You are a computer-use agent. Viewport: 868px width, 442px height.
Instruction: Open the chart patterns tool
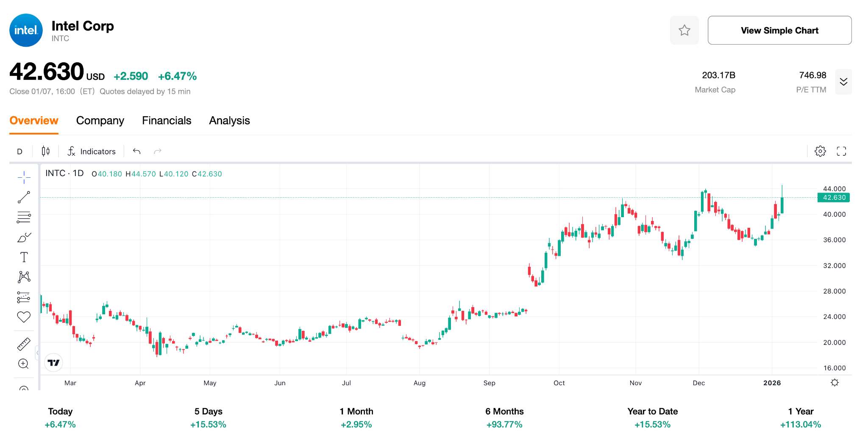pyautogui.click(x=24, y=277)
